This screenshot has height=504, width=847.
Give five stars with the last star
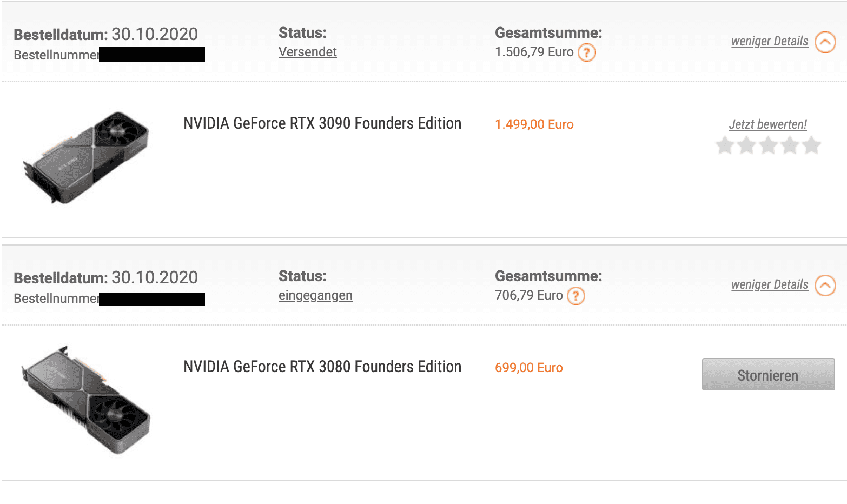tap(811, 145)
